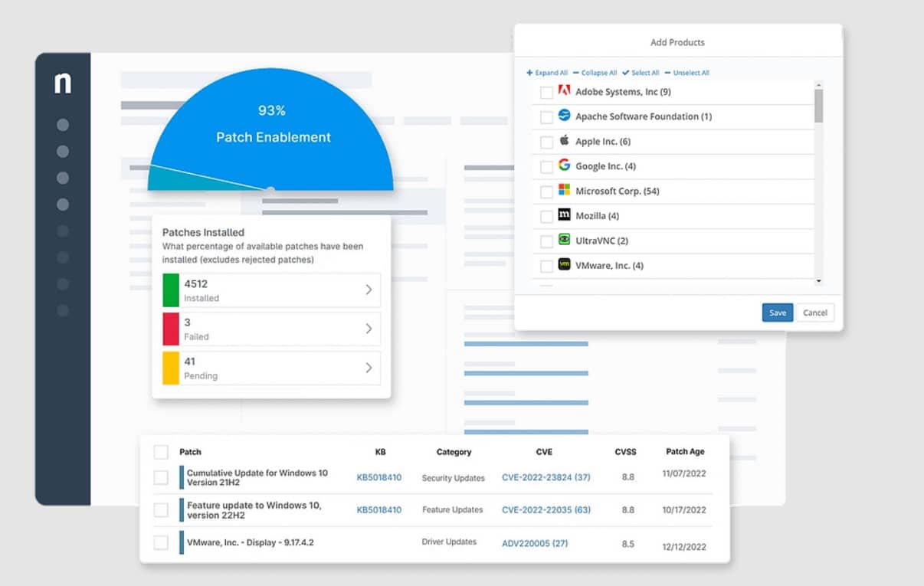The image size is (924, 586).
Task: Check the VMware, Inc. (4) checkbox
Action: click(546, 266)
